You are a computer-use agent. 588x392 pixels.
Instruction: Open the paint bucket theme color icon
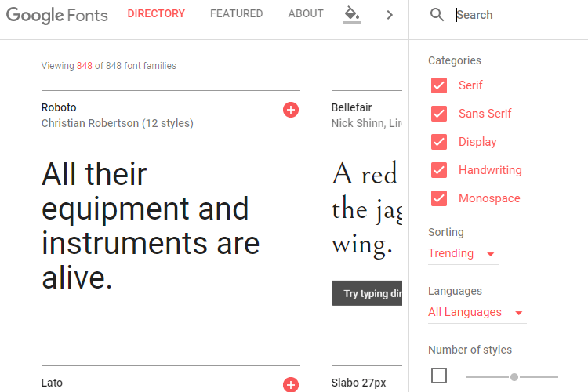pyautogui.click(x=352, y=15)
